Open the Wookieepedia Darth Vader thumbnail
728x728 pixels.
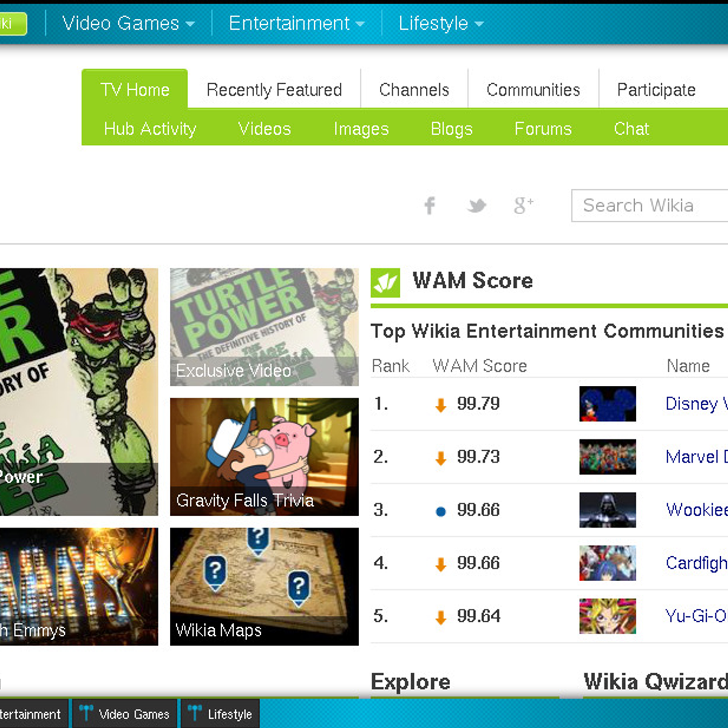click(607, 510)
